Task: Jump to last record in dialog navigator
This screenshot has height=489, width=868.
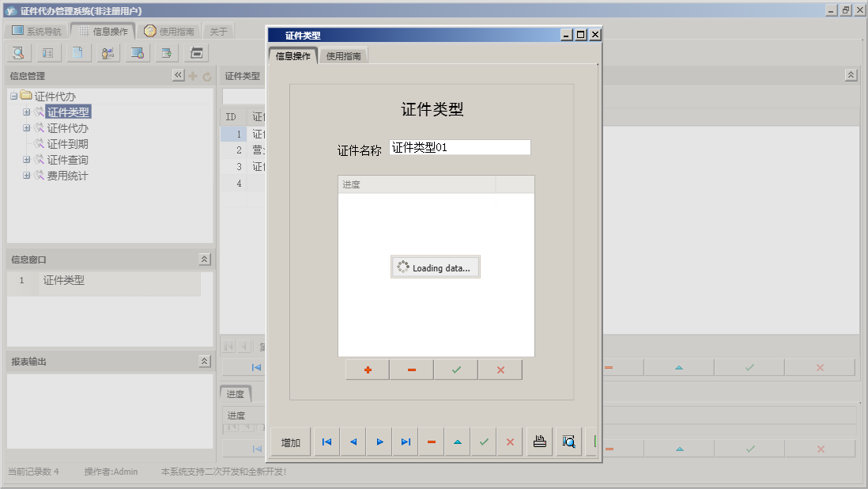Action: click(x=406, y=442)
